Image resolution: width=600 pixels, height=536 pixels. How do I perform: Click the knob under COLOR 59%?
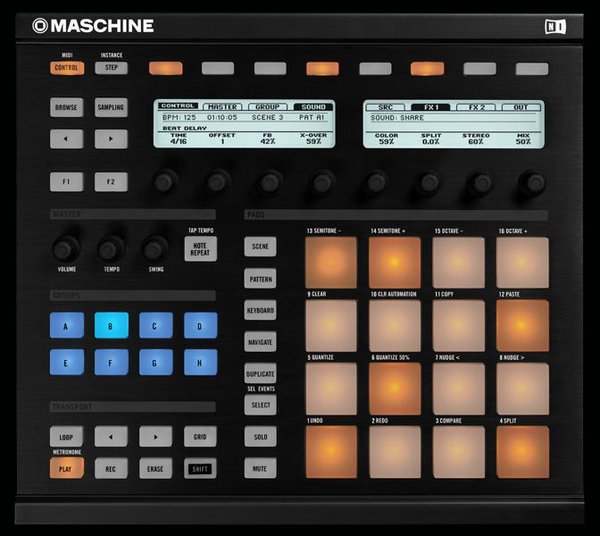[375, 182]
